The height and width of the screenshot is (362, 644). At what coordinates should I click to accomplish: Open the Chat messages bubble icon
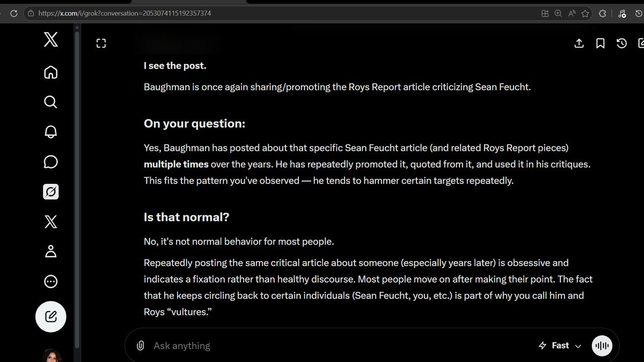50,162
